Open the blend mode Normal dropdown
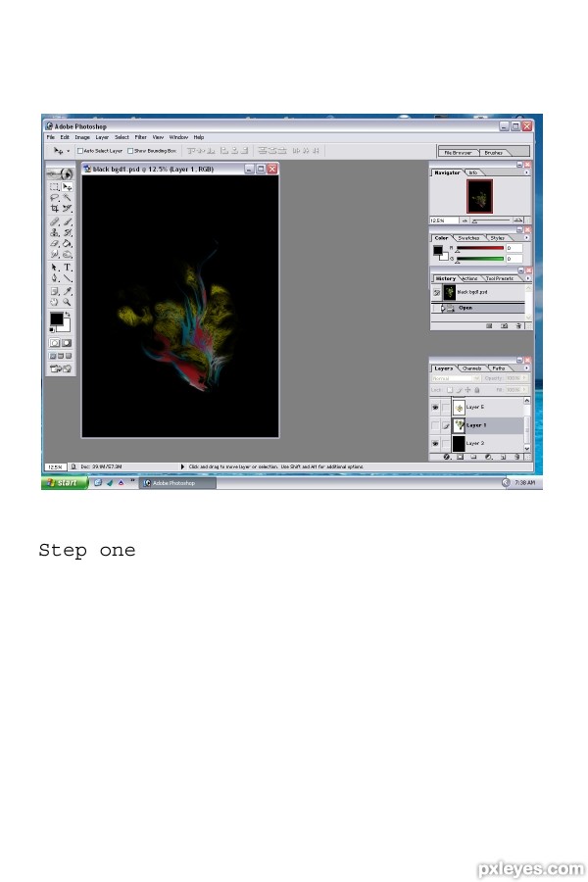The width and height of the screenshot is (588, 882). coord(456,378)
